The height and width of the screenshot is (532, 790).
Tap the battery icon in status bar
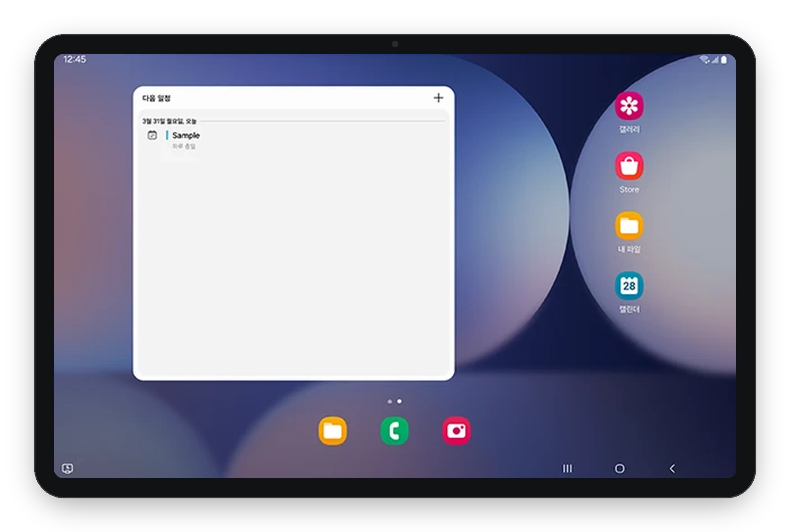click(x=724, y=60)
